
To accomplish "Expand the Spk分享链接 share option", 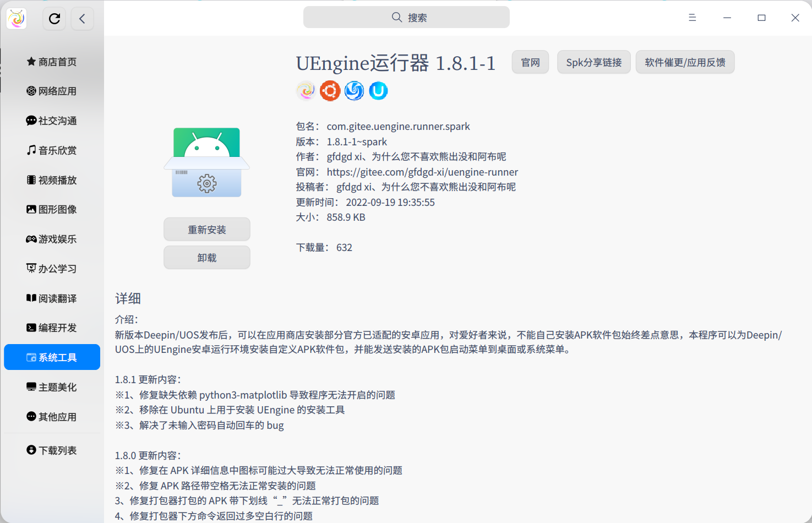I will 593,62.
